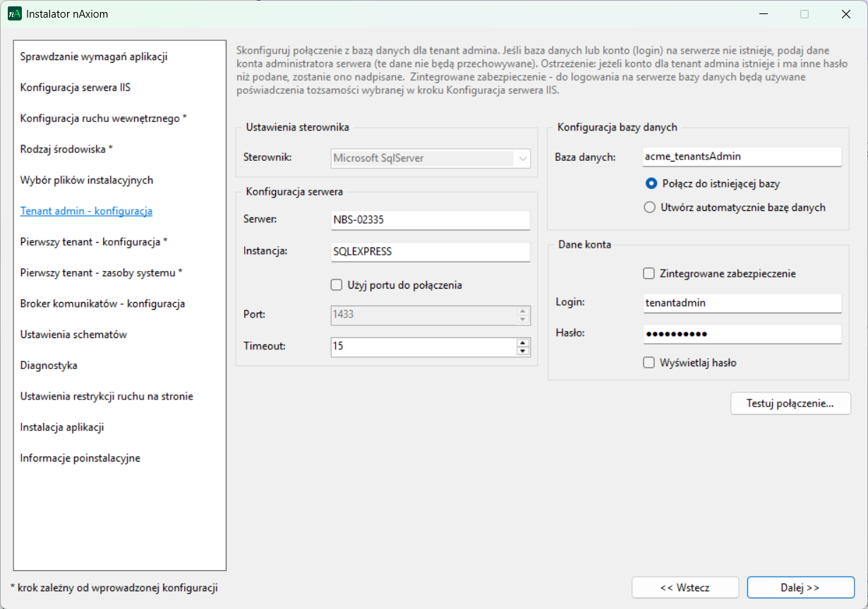This screenshot has width=868, height=609.
Task: Click the 'Dalej >>' button
Action: (x=800, y=587)
